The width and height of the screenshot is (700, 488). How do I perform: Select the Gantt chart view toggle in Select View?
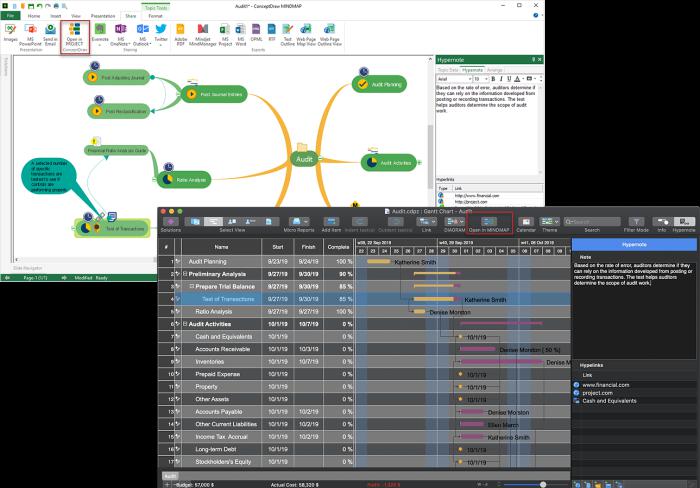[x=213, y=221]
